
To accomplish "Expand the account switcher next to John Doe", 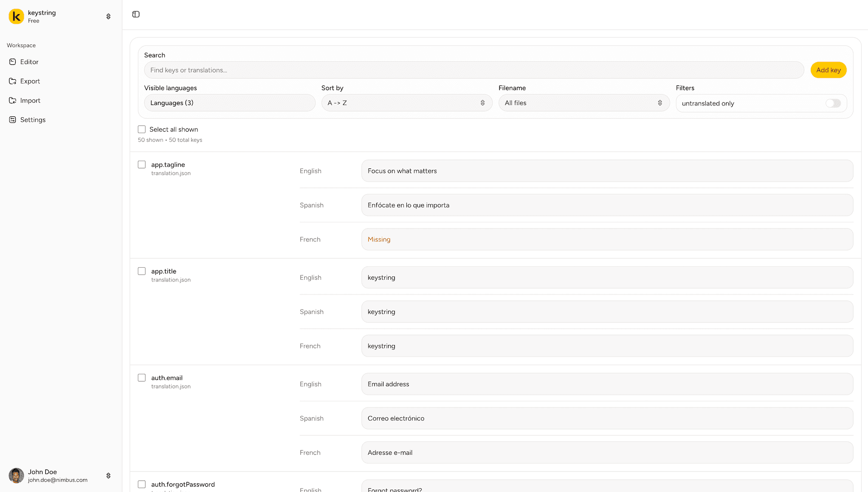I will (x=108, y=475).
